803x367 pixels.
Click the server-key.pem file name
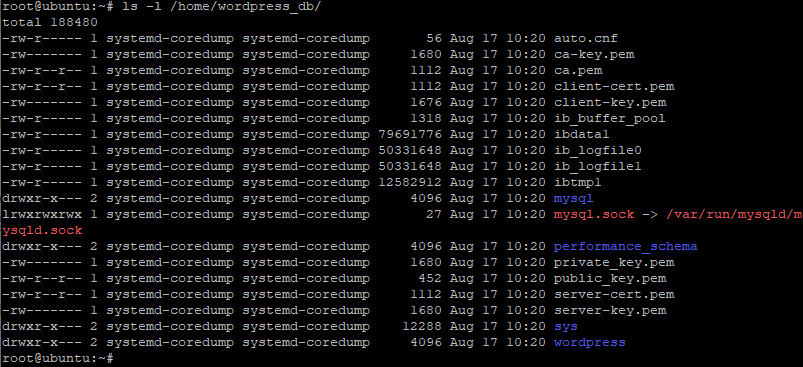[610, 310]
